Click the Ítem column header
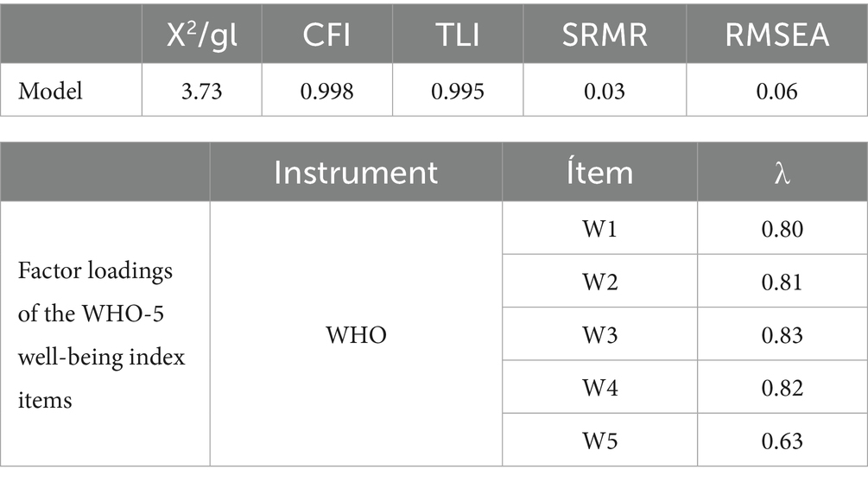This screenshot has width=868, height=482. (x=599, y=172)
